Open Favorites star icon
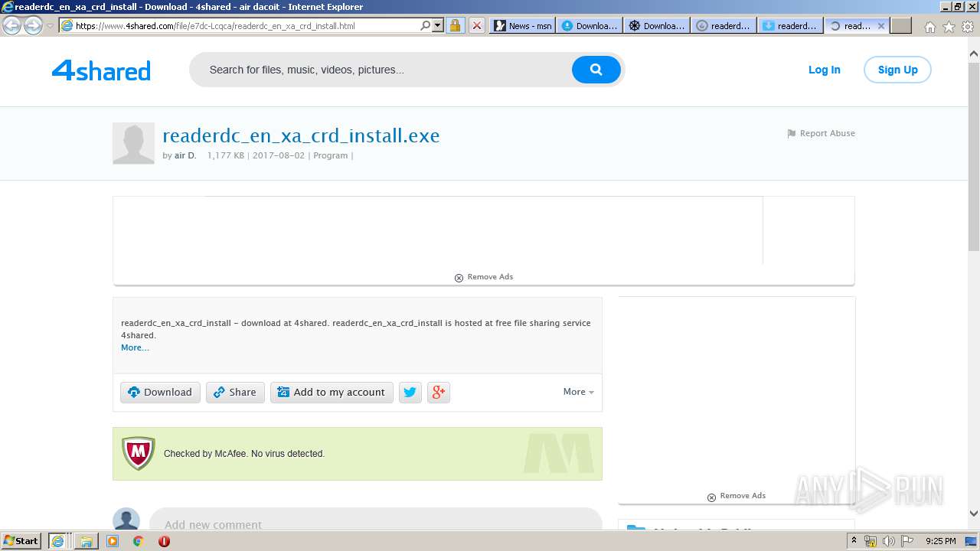The image size is (980, 551). tap(949, 27)
